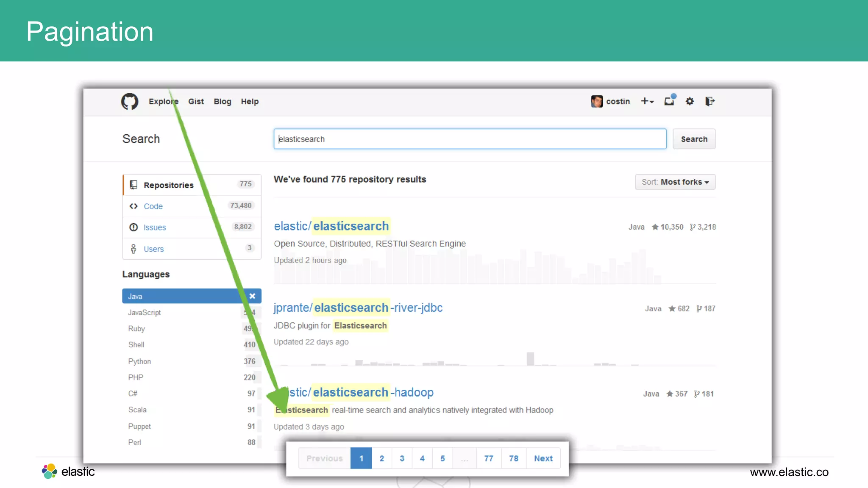Remove the Java language filter
This screenshot has height=488, width=868.
coord(253,296)
